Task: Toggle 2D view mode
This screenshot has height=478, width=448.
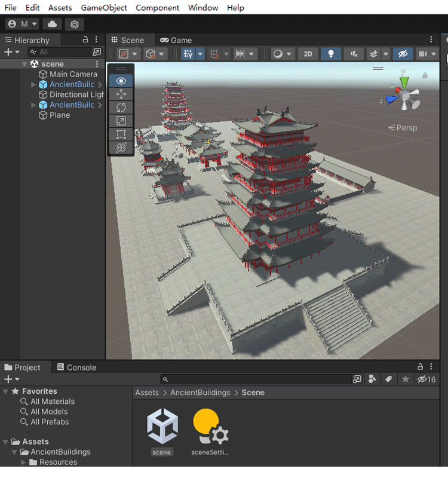Action: [x=308, y=54]
